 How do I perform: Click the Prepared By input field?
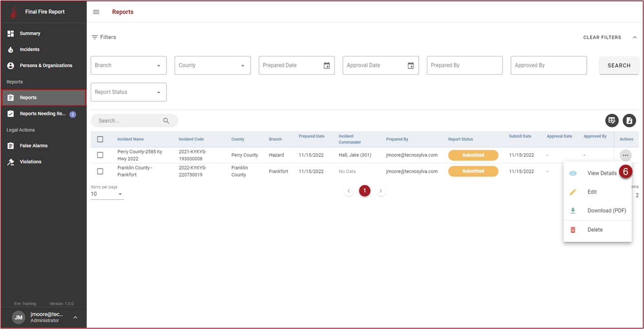[x=464, y=65]
